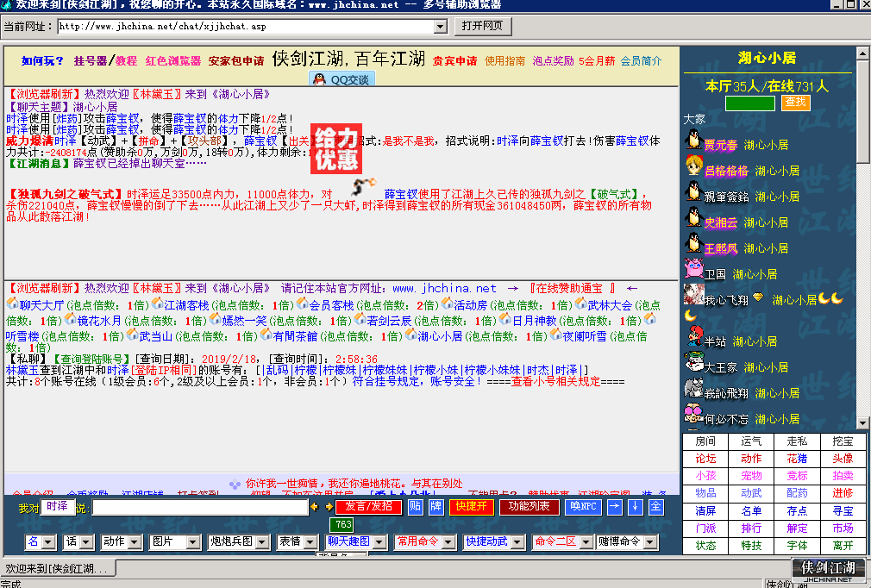The image size is (871, 588).
Task: Open the 排行 ranking menu cell
Action: tap(751, 528)
